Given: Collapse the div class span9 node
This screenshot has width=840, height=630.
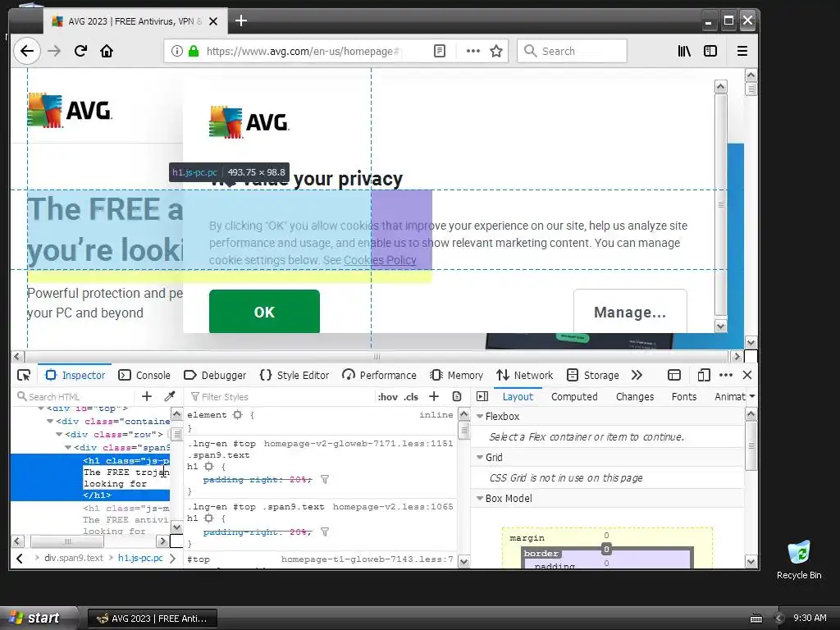Looking at the screenshot, I should pos(68,447).
